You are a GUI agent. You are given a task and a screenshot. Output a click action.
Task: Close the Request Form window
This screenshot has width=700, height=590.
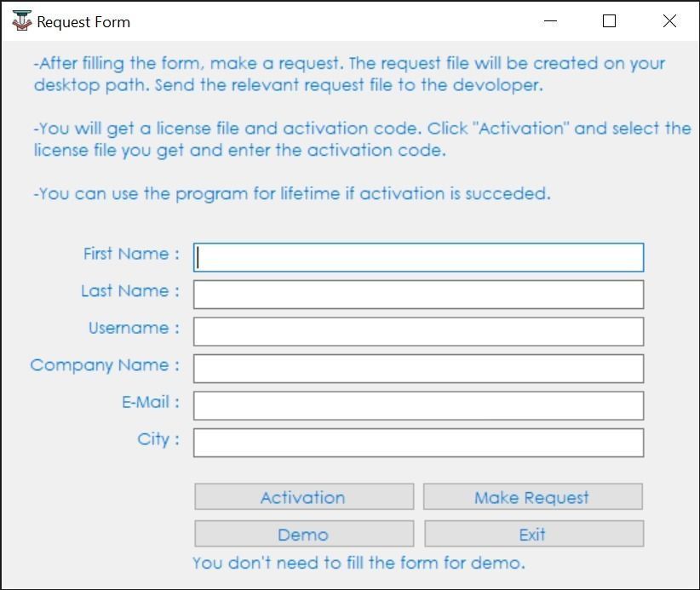click(669, 21)
